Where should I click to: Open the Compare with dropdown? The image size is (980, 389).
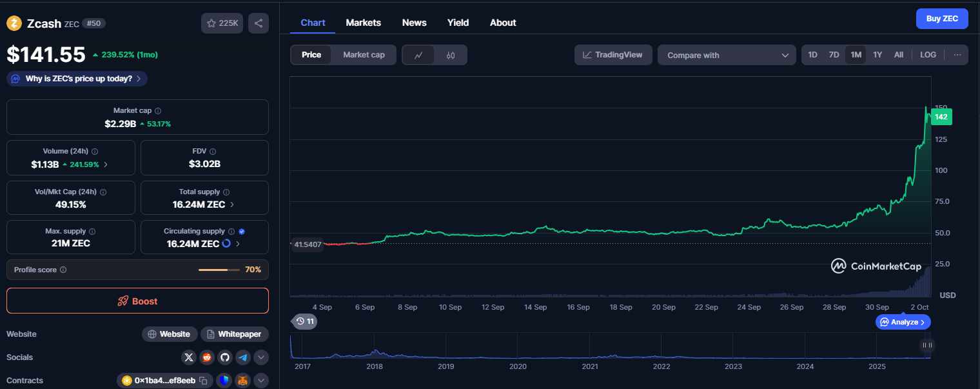(x=727, y=55)
